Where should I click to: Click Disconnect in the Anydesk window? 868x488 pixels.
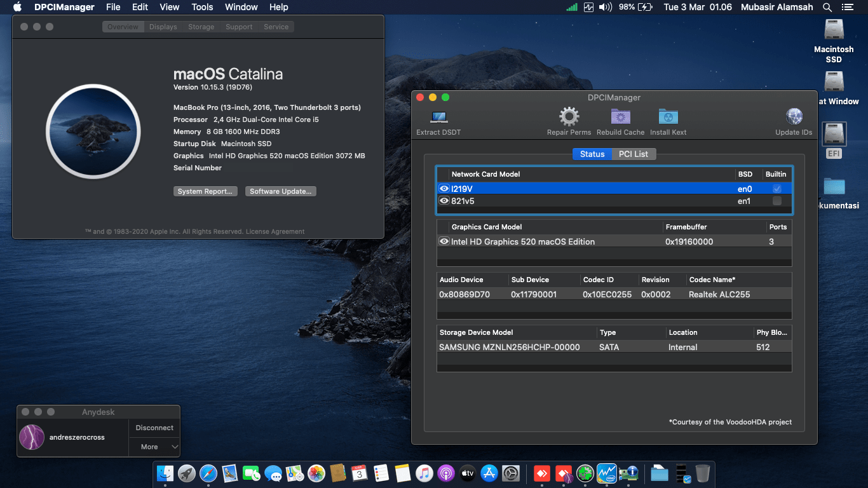[x=154, y=428]
